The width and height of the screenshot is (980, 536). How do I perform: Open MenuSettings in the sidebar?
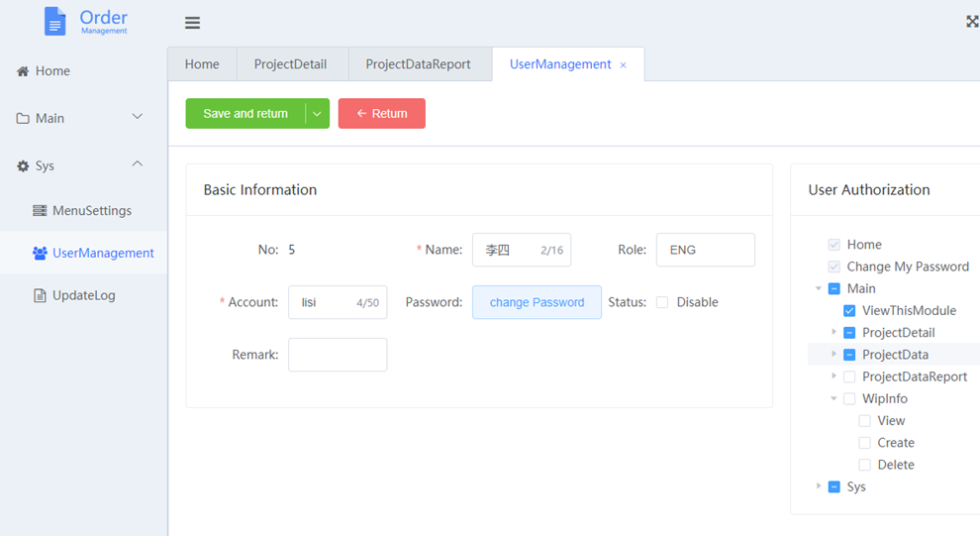point(83,211)
